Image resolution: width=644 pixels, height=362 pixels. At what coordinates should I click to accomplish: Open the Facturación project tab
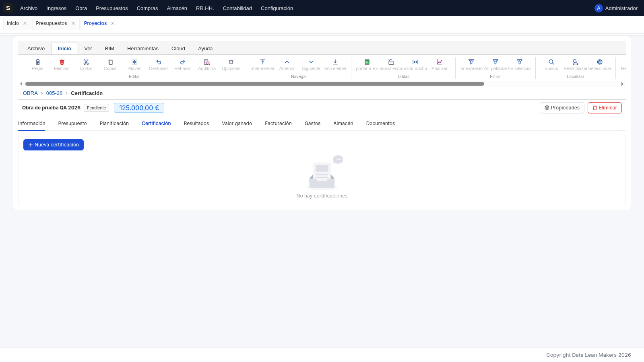[x=278, y=123]
